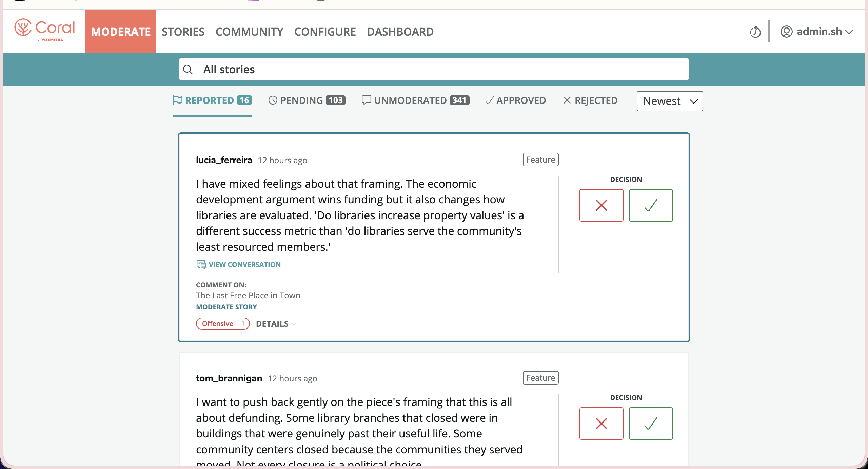Click the Coral logo
The width and height of the screenshot is (868, 469).
pyautogui.click(x=44, y=31)
